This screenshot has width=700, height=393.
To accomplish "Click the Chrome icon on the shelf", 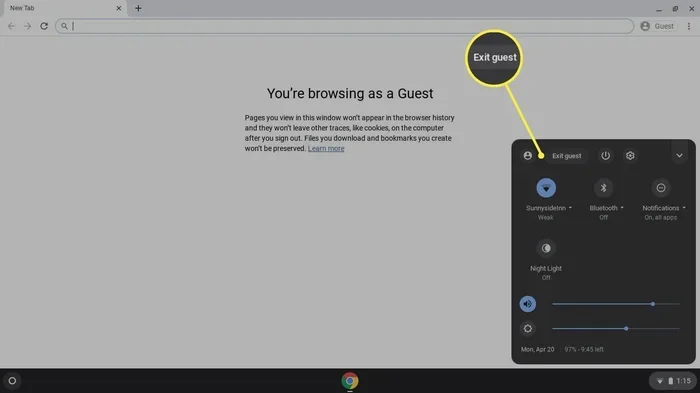I will pos(350,381).
